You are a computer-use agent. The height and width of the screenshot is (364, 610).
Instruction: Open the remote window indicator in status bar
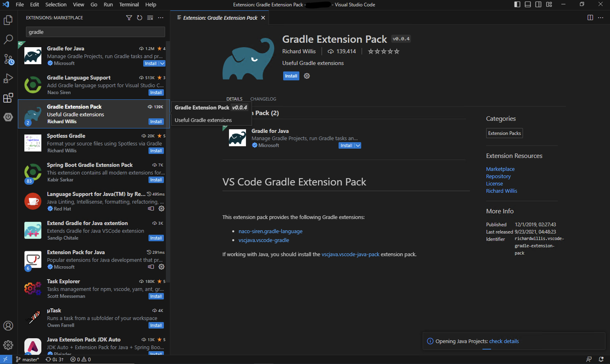[x=6, y=359]
